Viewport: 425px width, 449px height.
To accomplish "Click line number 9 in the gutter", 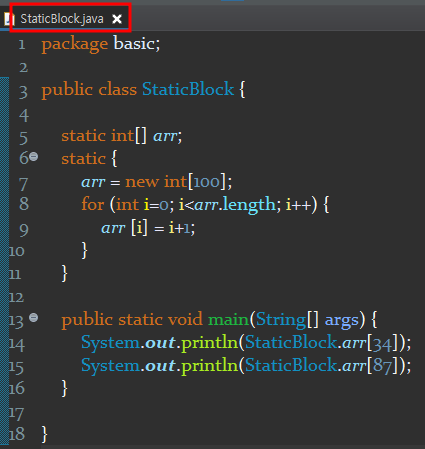I will coord(24,230).
